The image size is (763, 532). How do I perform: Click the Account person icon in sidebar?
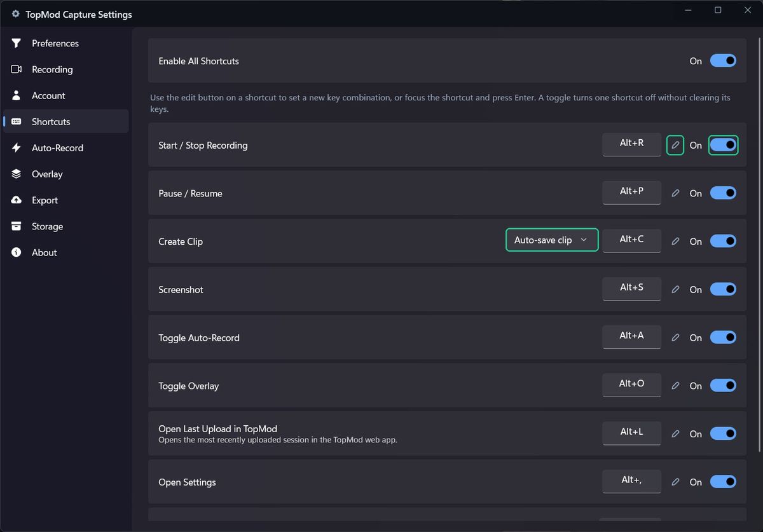tap(17, 95)
